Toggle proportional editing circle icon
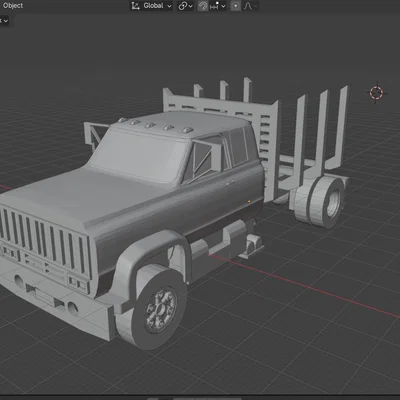Screen dimensions: 400x400 click(x=235, y=6)
